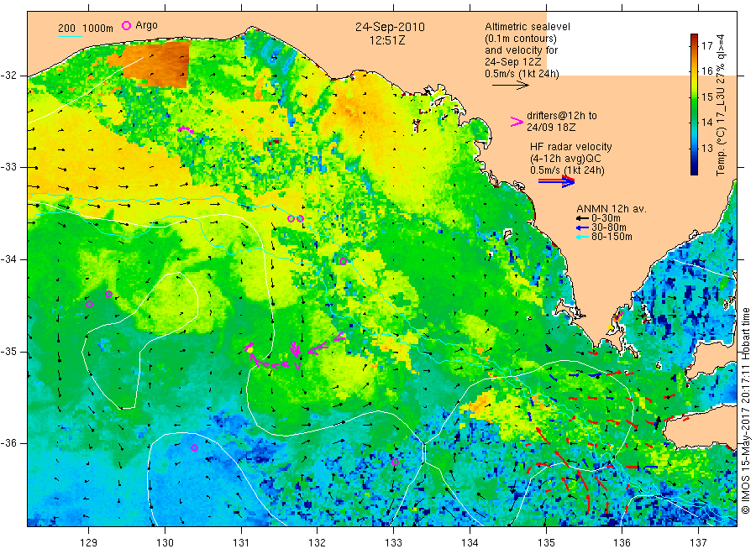Click the longitude 137 axis label

tap(698, 543)
